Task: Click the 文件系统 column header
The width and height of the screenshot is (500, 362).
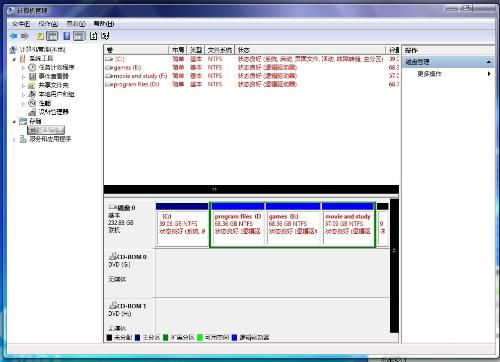Action: (220, 50)
